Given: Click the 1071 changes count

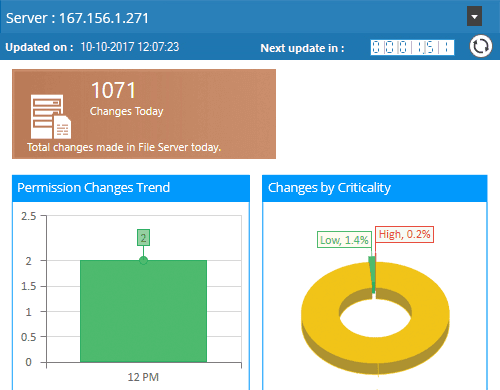Looking at the screenshot, I should pyautogui.click(x=113, y=90).
